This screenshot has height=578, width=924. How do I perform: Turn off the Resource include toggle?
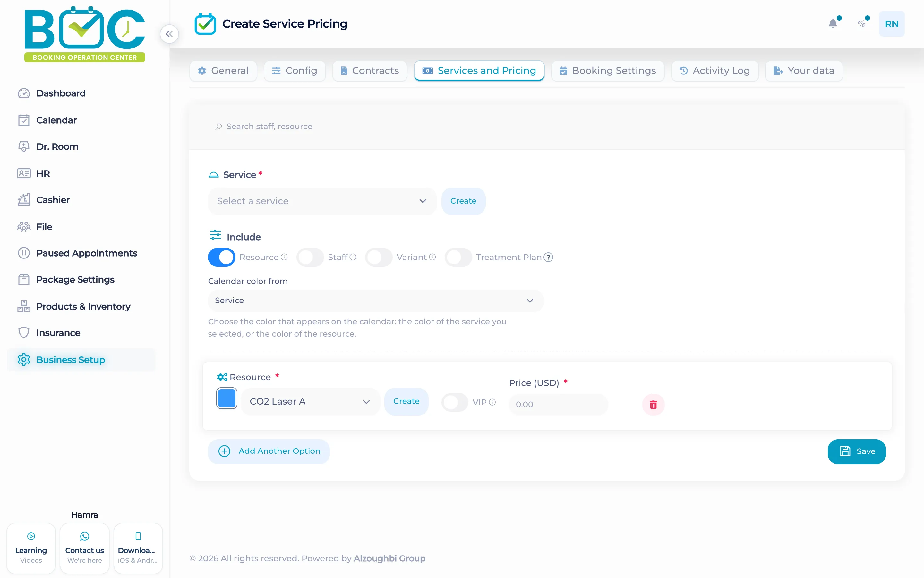tap(221, 257)
